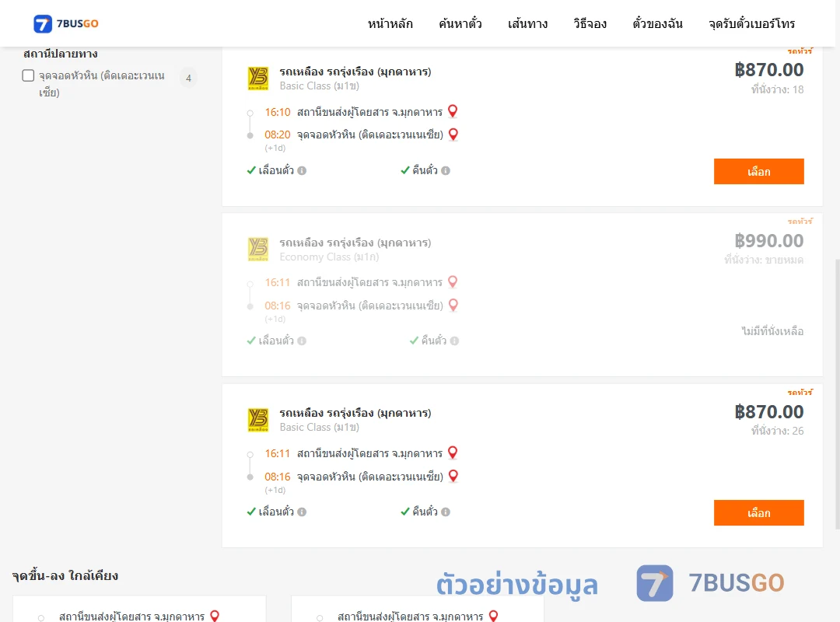The height and width of the screenshot is (622, 840).
Task: Open map pin for sold-out 08:16 arrival
Action: (453, 306)
